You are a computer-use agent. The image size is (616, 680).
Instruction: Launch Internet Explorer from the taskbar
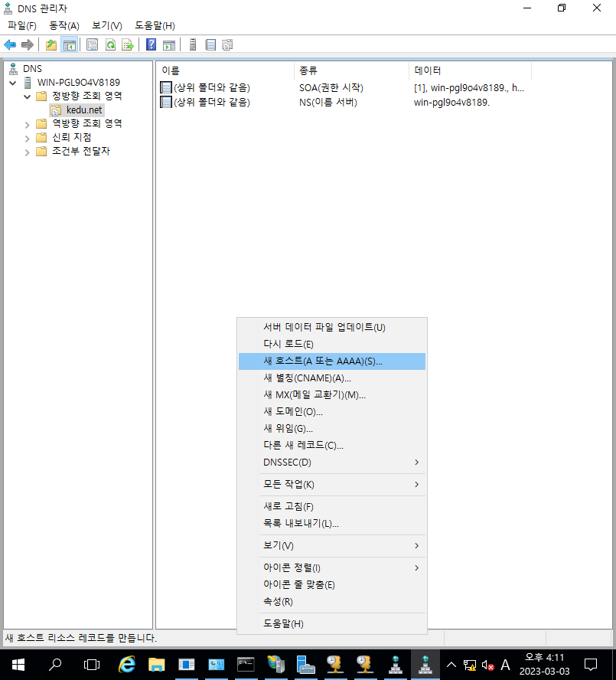point(127,665)
